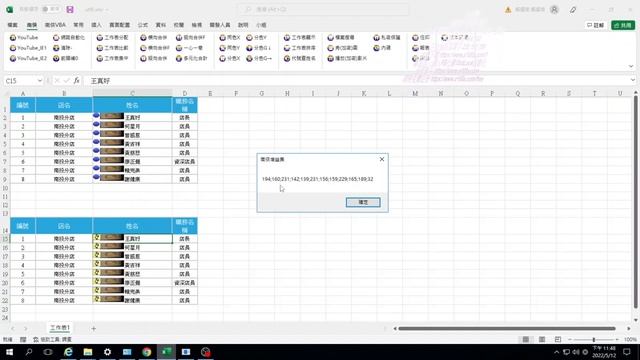Click the 註解 comments button
The height and width of the screenshot is (360, 640).
[596, 25]
